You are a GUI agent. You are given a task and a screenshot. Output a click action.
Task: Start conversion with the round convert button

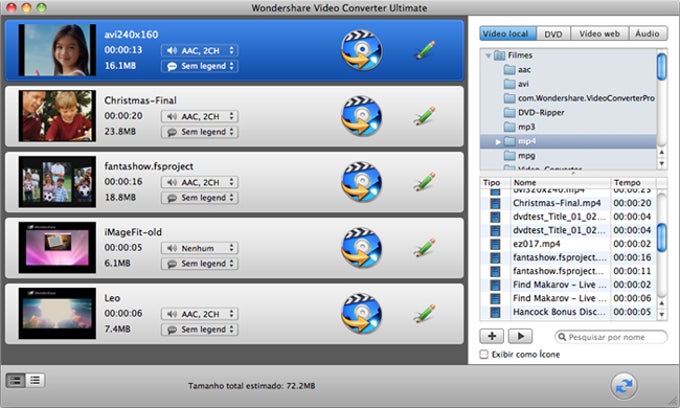click(624, 385)
